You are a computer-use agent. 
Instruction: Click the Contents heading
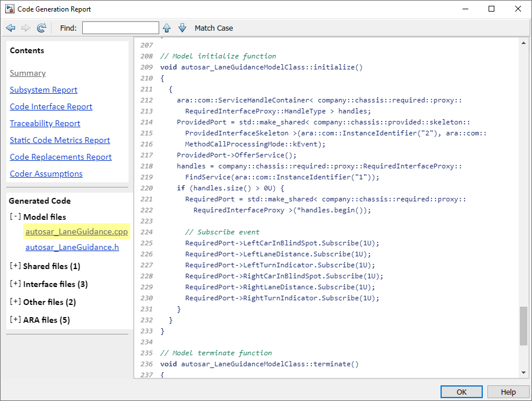coord(27,50)
